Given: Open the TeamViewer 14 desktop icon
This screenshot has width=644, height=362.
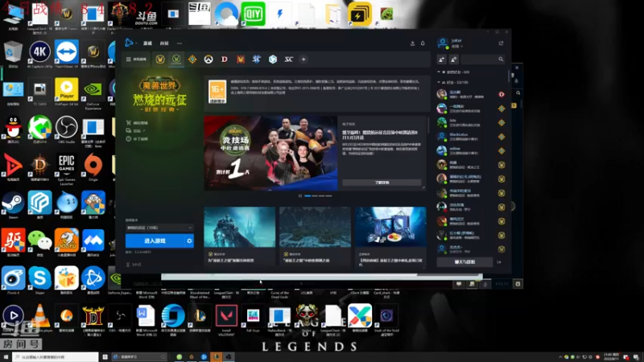Looking at the screenshot, I should tap(66, 54).
